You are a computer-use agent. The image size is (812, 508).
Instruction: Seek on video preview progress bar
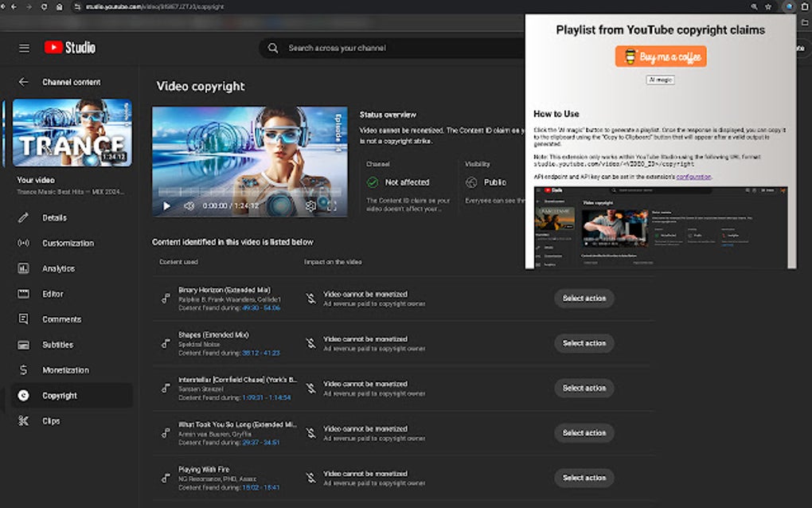pyautogui.click(x=250, y=192)
